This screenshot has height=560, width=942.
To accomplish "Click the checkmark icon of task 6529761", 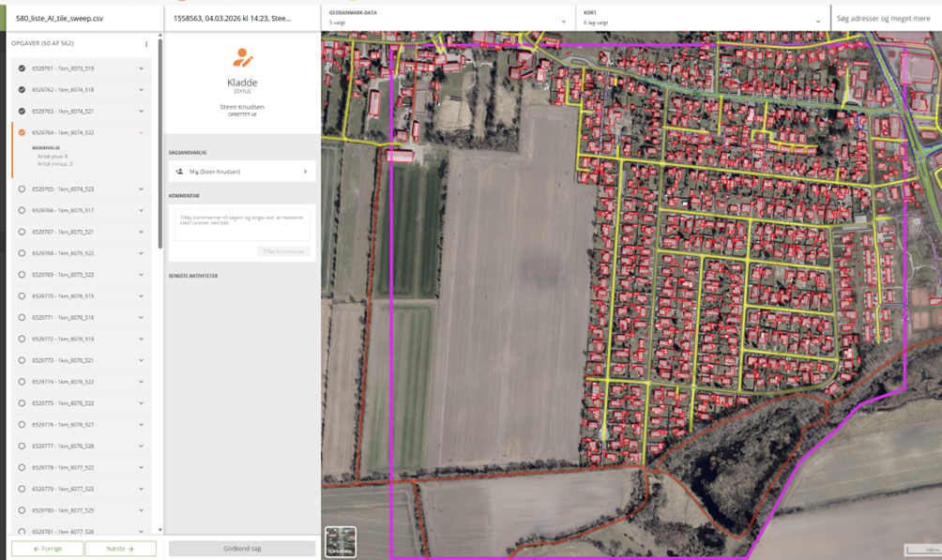I will coord(22,68).
